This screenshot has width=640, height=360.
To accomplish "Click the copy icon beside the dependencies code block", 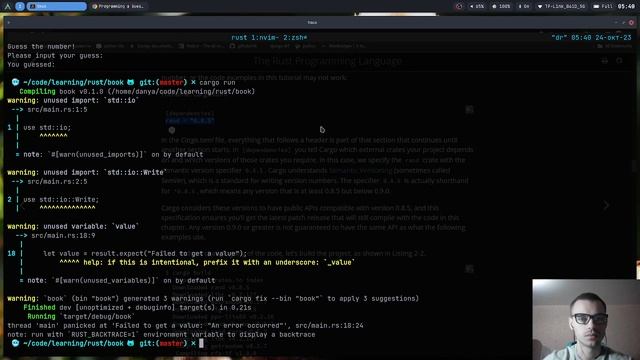I will [469, 109].
